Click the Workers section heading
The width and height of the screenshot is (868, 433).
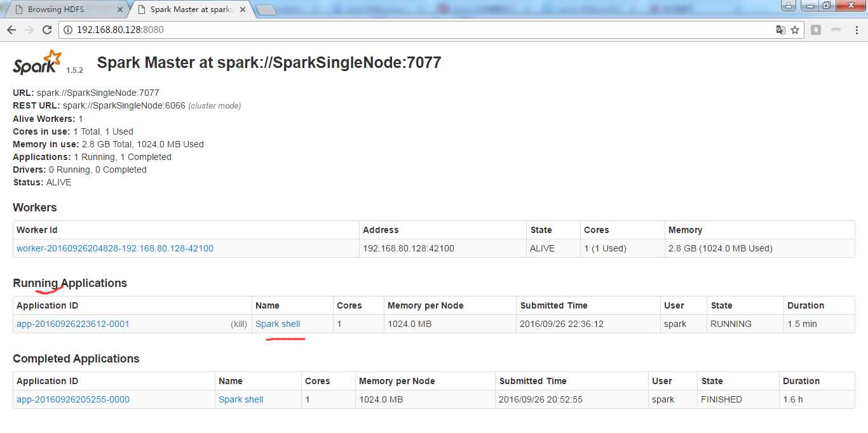pos(35,208)
